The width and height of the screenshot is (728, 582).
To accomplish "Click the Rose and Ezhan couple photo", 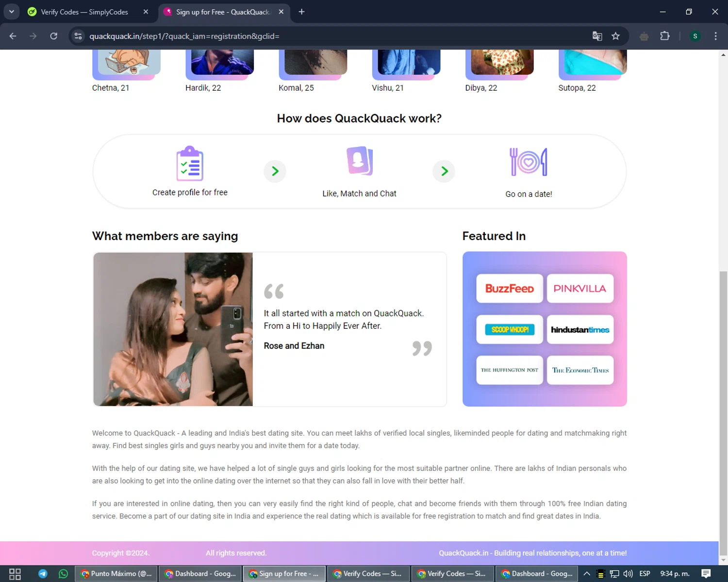I will click(x=173, y=329).
